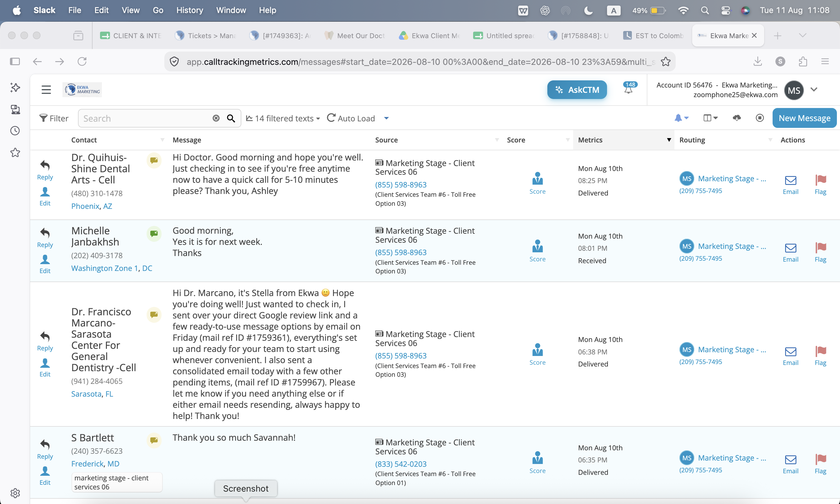Open browser sidebar history clock icon
This screenshot has height=504, width=840.
[x=15, y=131]
